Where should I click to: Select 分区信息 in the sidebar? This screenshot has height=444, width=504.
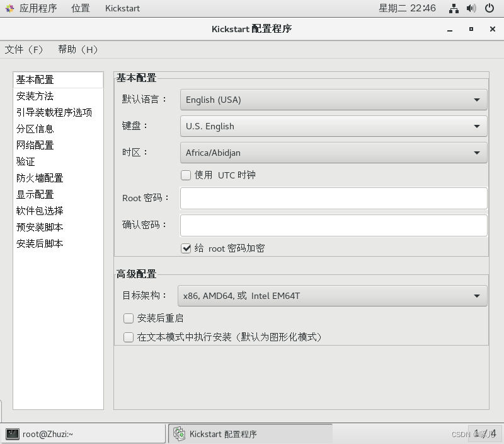(58, 129)
